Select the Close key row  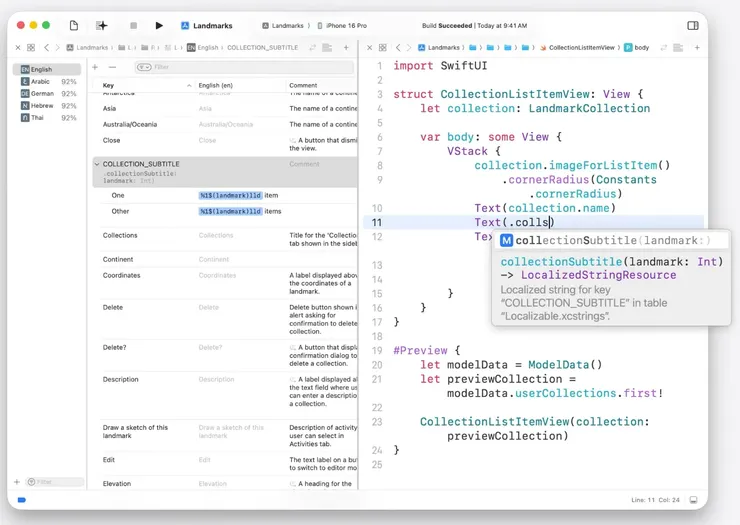click(225, 144)
